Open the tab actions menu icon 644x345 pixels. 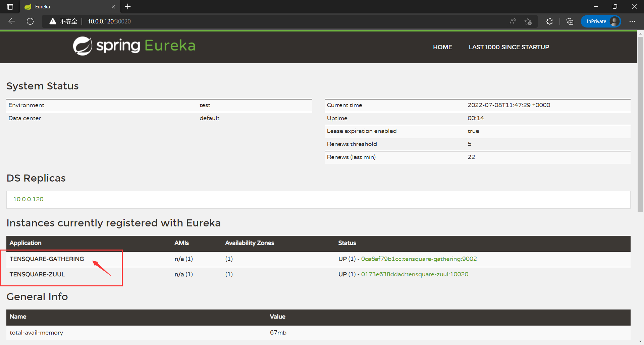(x=10, y=7)
